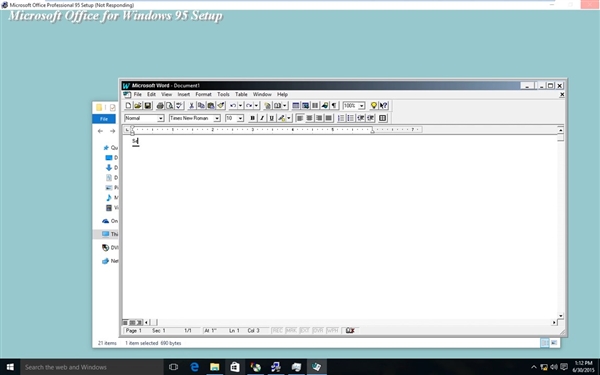Set Center paragraph alignment

tap(309, 118)
